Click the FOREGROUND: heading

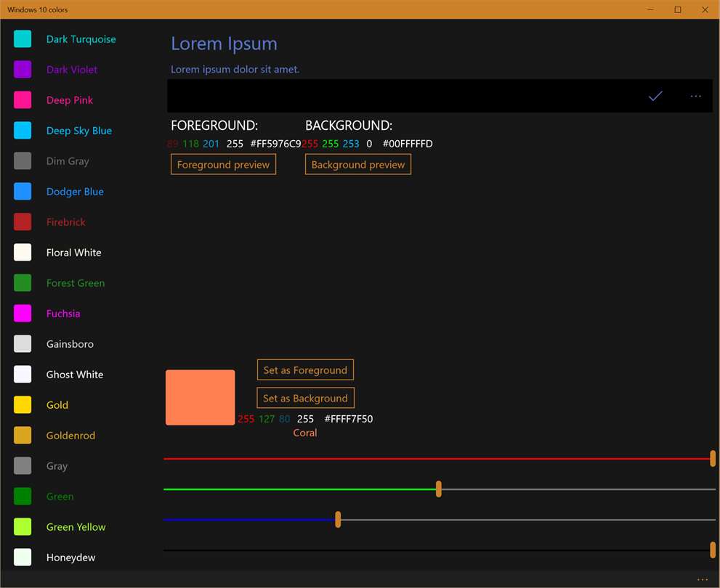click(214, 125)
